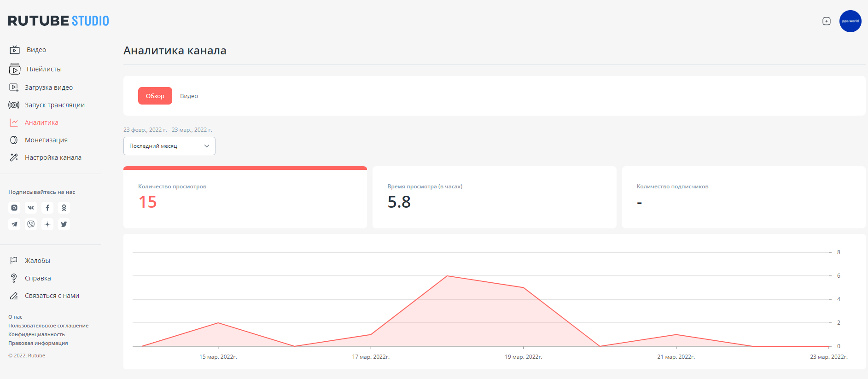The height and width of the screenshot is (379, 868).
Task: Open the Odnoklassniki icon link
Action: 64,208
